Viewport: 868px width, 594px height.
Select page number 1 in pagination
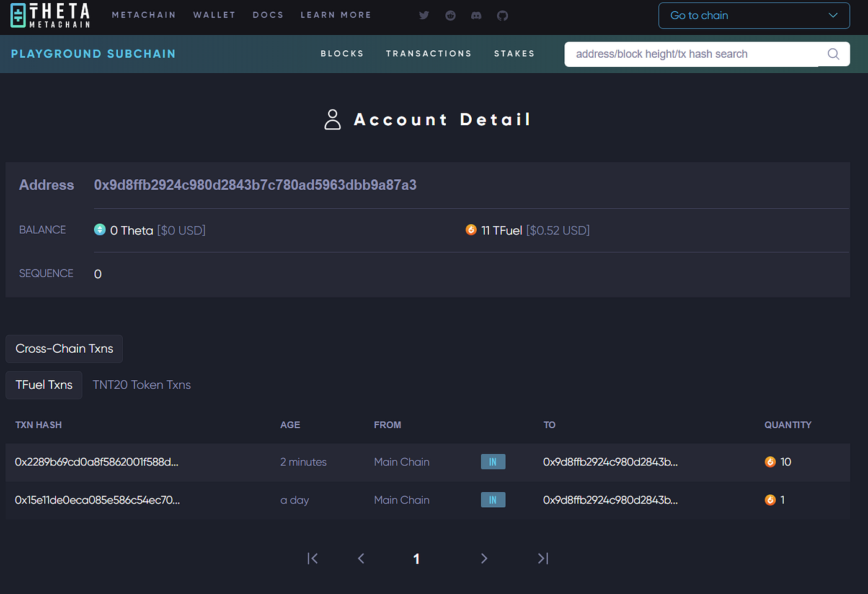[417, 559]
